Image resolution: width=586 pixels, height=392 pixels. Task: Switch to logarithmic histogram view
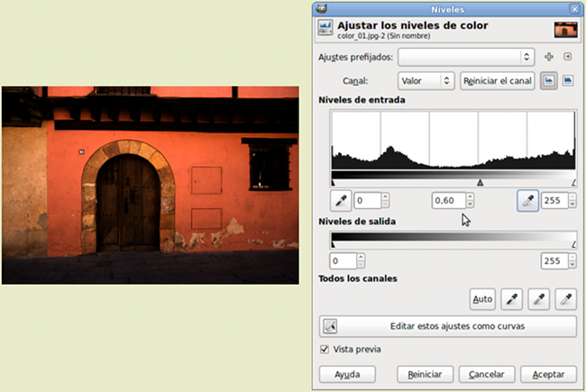568,81
